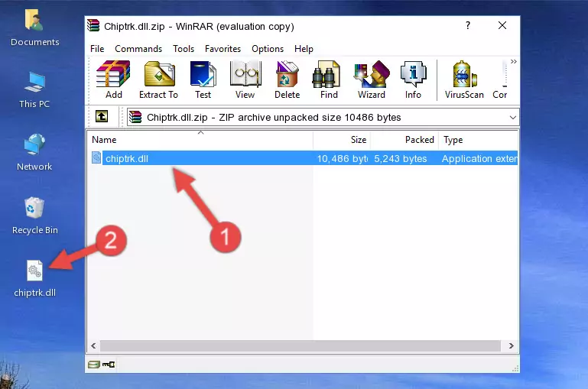Open the File menu
The width and height of the screenshot is (588, 389).
pos(97,49)
